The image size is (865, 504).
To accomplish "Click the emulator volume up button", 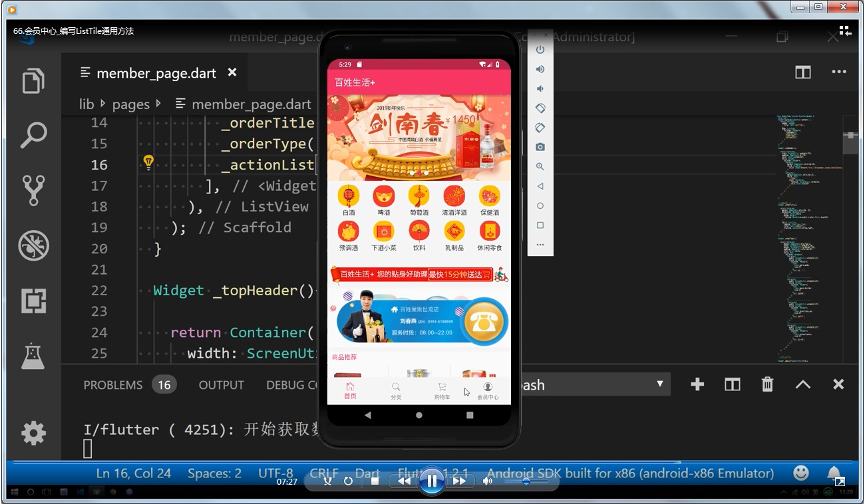I will (x=540, y=69).
